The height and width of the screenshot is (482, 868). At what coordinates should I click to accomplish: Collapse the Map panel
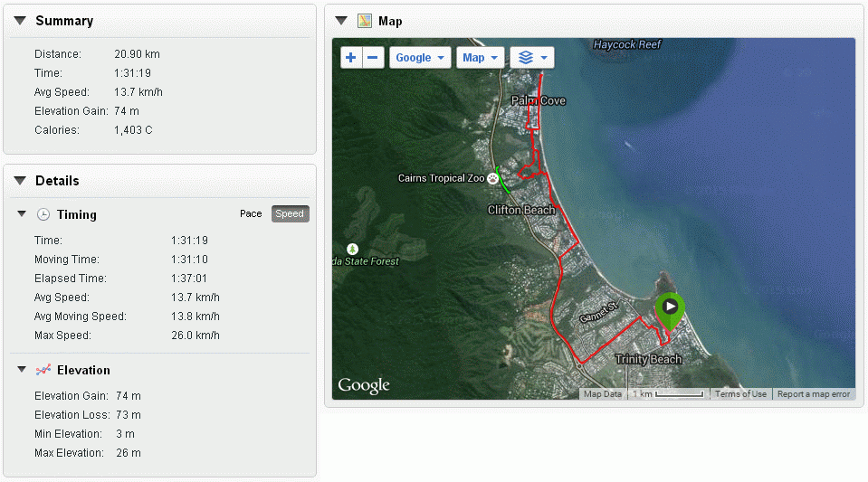(341, 21)
